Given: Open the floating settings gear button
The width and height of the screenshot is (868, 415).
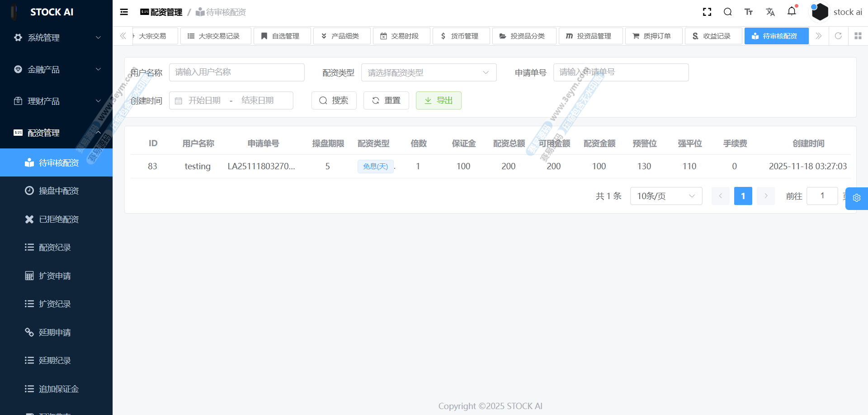Looking at the screenshot, I should point(856,198).
